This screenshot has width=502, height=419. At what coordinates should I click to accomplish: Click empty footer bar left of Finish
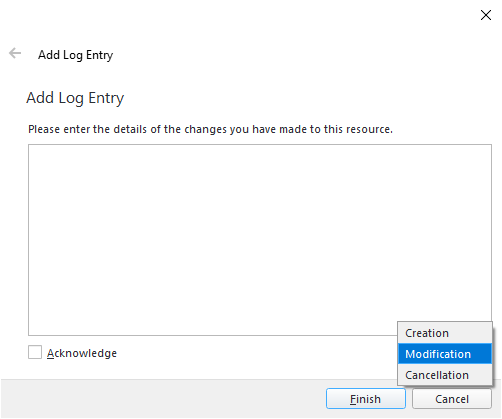click(163, 399)
